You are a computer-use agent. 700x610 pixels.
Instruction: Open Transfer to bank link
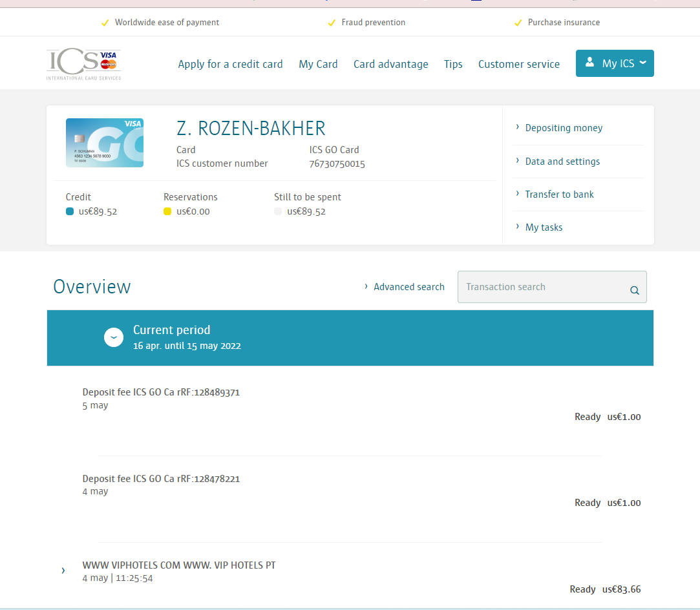tap(559, 195)
